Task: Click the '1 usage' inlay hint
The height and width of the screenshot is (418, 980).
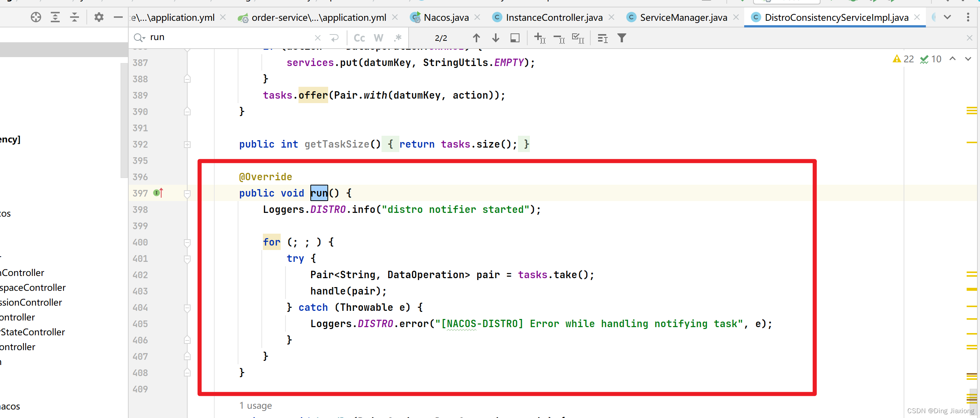Action: [255, 406]
